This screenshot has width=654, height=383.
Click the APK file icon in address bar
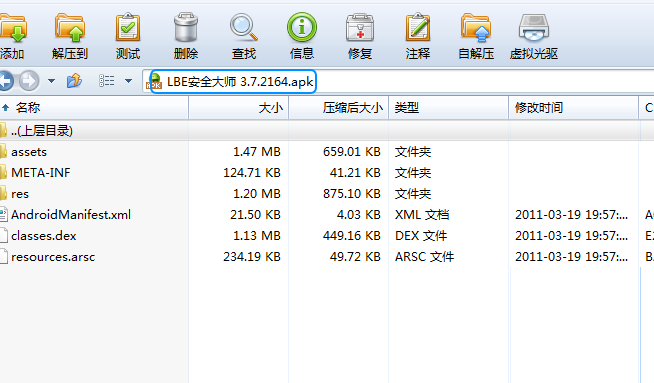pyautogui.click(x=154, y=81)
